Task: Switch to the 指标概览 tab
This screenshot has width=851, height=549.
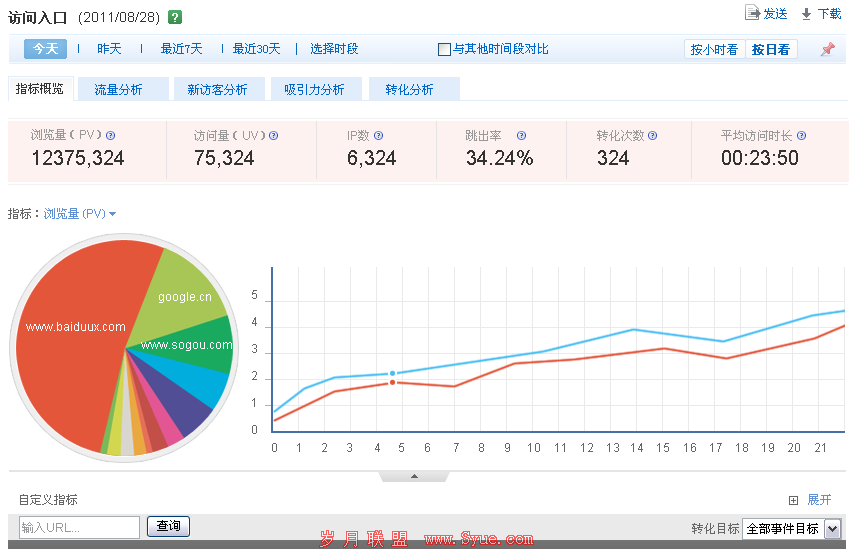Action: tap(39, 89)
